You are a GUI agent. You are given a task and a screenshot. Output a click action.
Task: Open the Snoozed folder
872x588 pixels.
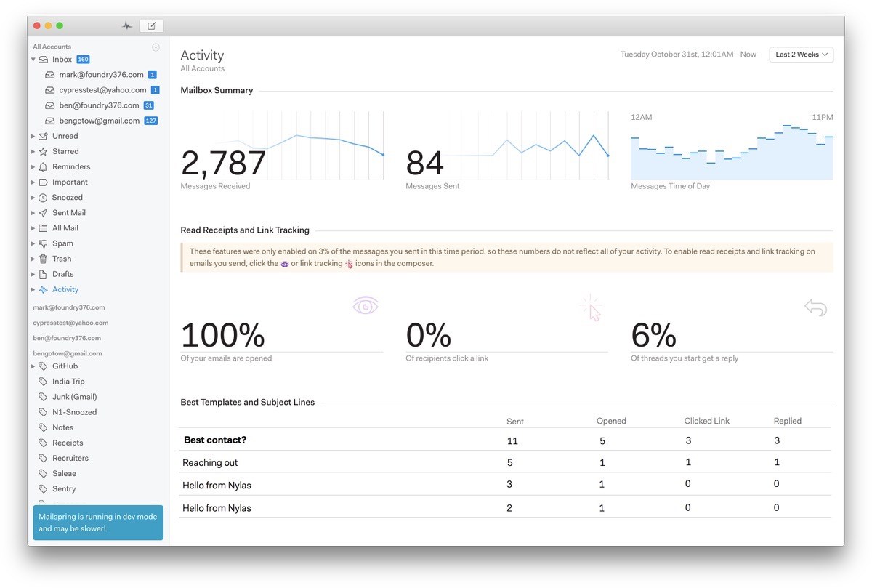67,198
